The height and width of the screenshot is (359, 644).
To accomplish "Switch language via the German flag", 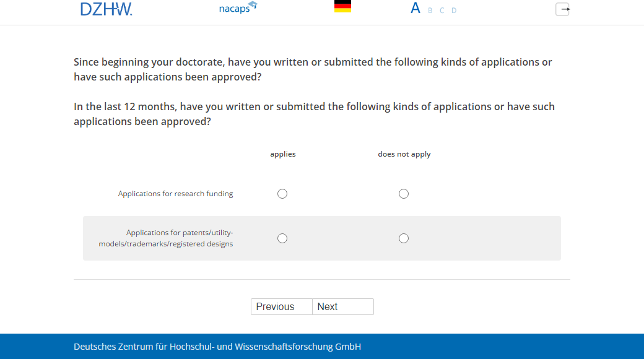I will point(342,7).
